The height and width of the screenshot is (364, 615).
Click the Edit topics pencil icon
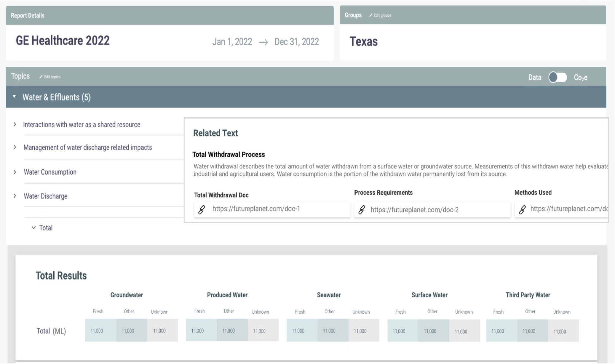(41, 77)
